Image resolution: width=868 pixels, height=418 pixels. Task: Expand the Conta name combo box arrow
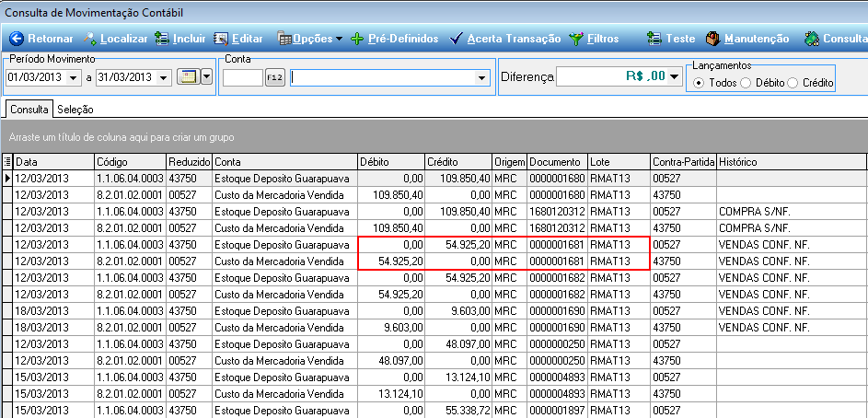(x=480, y=78)
